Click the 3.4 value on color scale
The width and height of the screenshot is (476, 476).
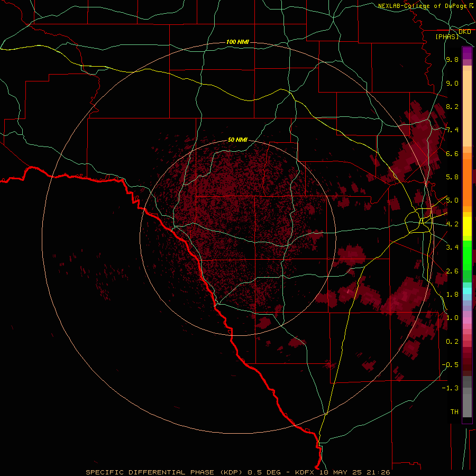[x=452, y=248]
